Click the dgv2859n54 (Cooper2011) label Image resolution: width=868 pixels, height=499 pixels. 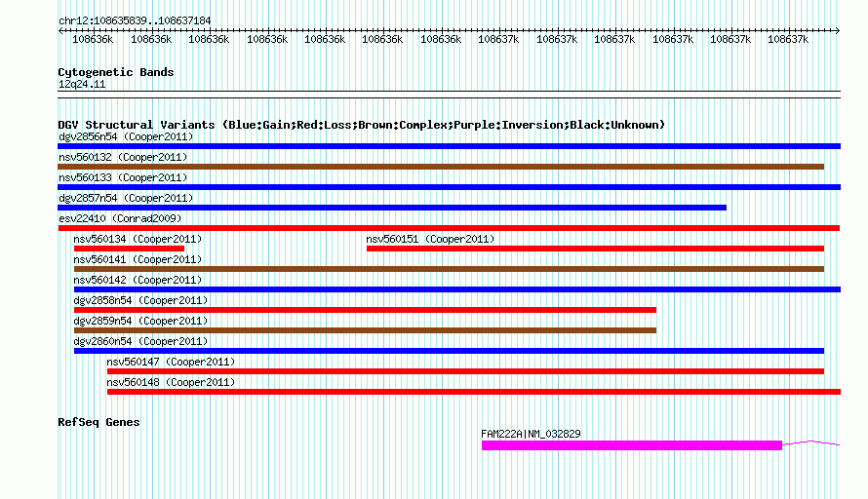click(x=140, y=321)
